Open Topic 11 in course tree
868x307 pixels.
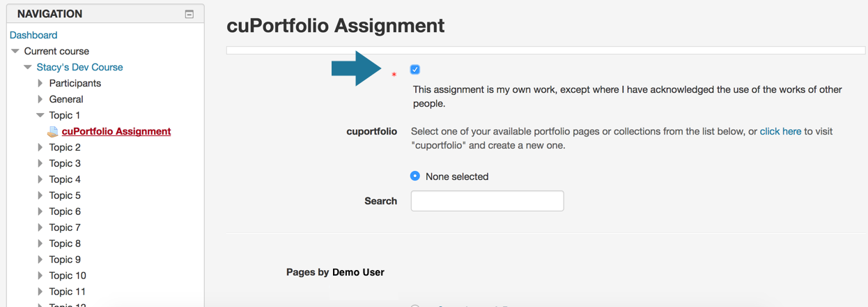click(68, 292)
